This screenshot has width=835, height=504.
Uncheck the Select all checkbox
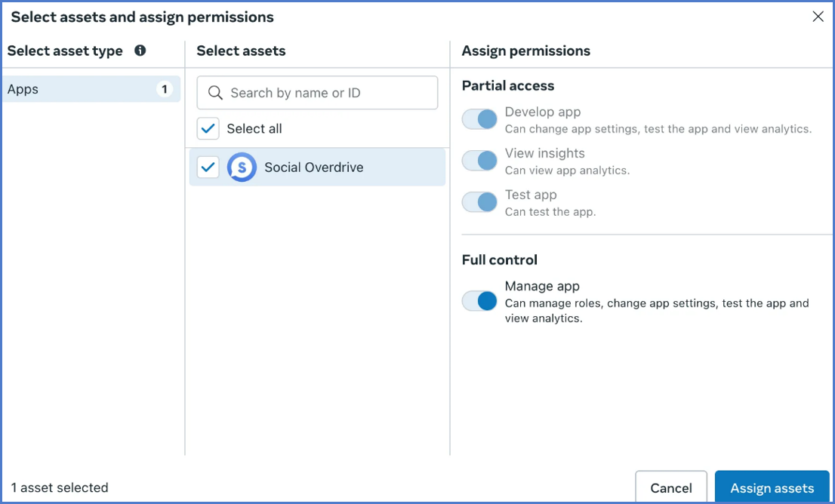[x=208, y=128]
